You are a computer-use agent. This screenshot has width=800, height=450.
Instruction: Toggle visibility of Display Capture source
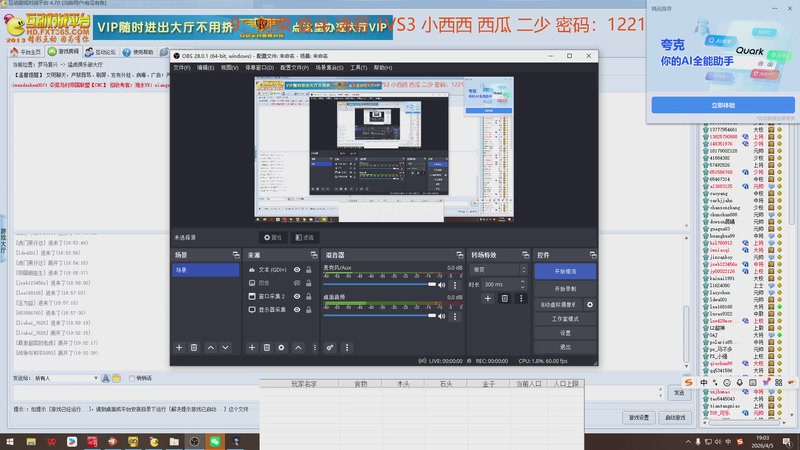click(x=297, y=309)
